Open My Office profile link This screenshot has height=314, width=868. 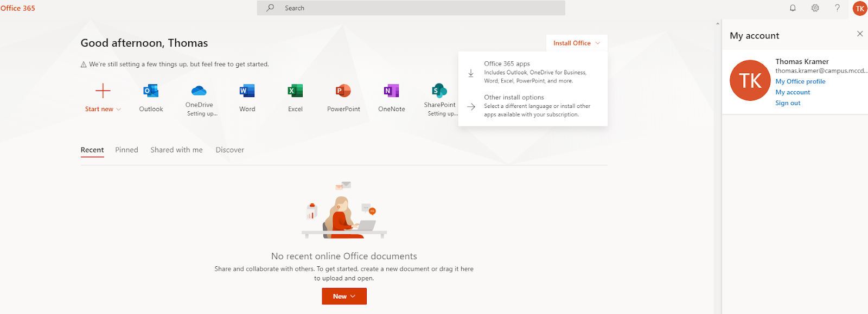800,81
